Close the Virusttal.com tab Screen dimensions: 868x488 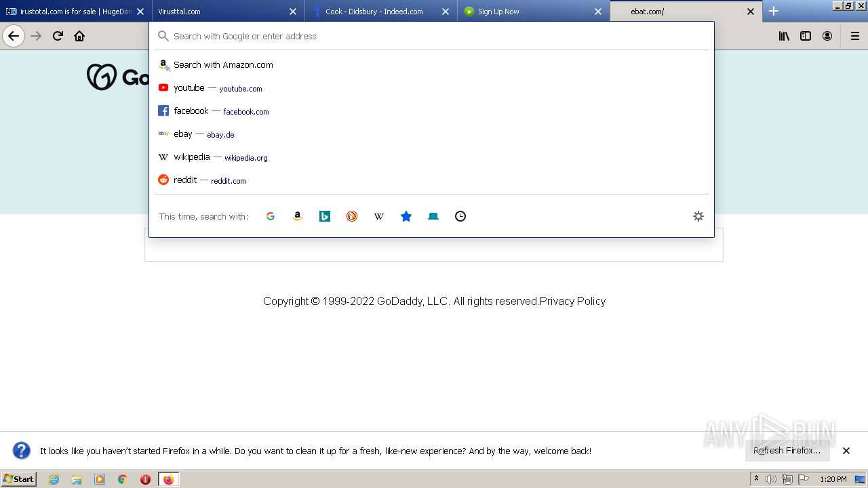click(x=293, y=12)
